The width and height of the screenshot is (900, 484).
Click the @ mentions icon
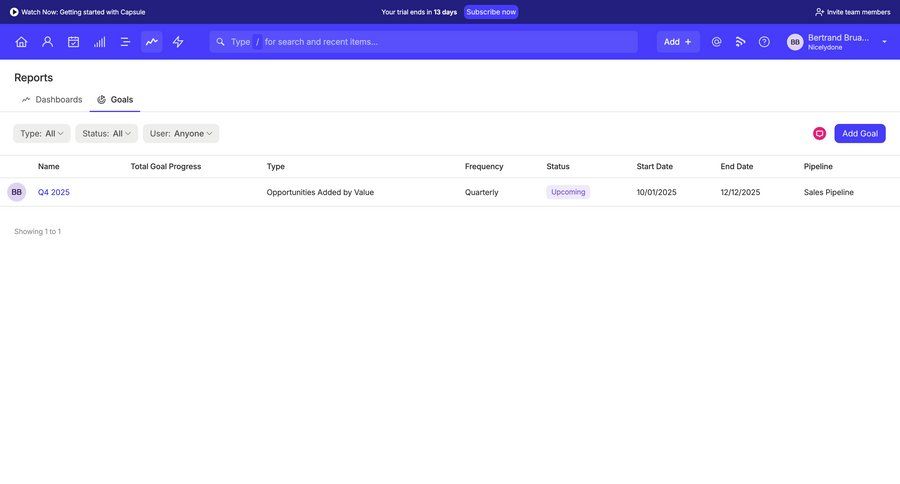tap(716, 42)
